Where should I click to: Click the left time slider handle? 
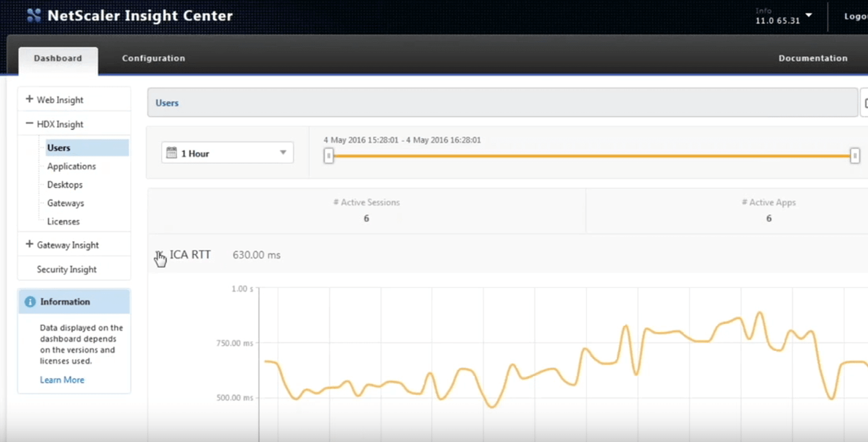(329, 156)
